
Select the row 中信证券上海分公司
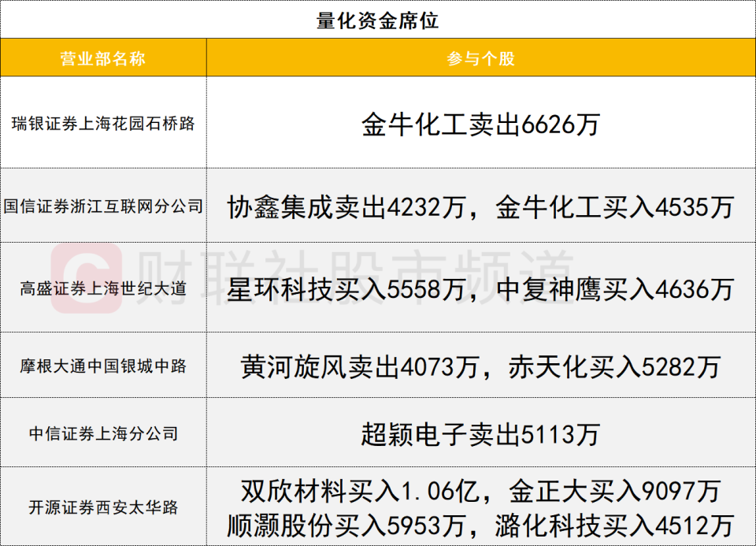378,433
